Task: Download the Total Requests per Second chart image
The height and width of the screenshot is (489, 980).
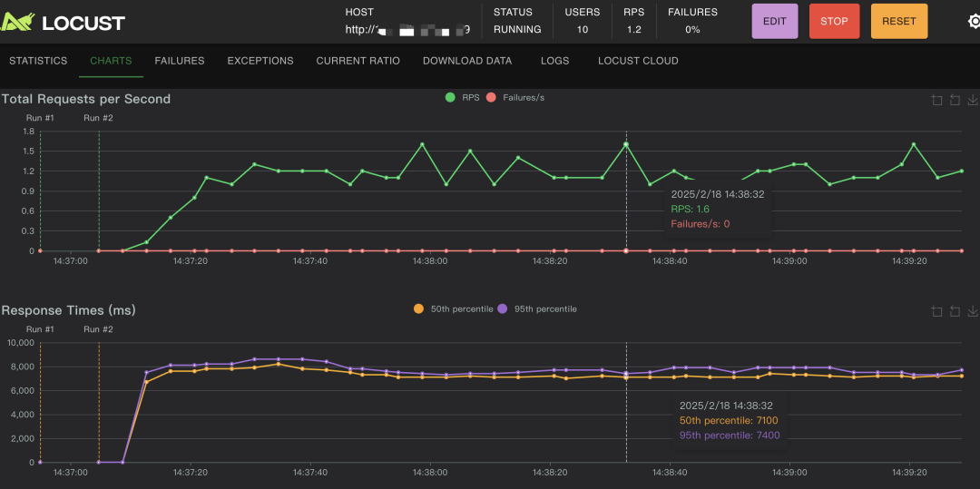Action: pyautogui.click(x=973, y=100)
